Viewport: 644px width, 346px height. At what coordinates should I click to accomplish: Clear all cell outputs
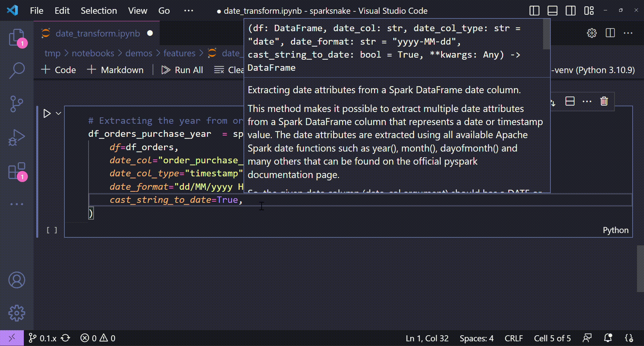point(229,70)
